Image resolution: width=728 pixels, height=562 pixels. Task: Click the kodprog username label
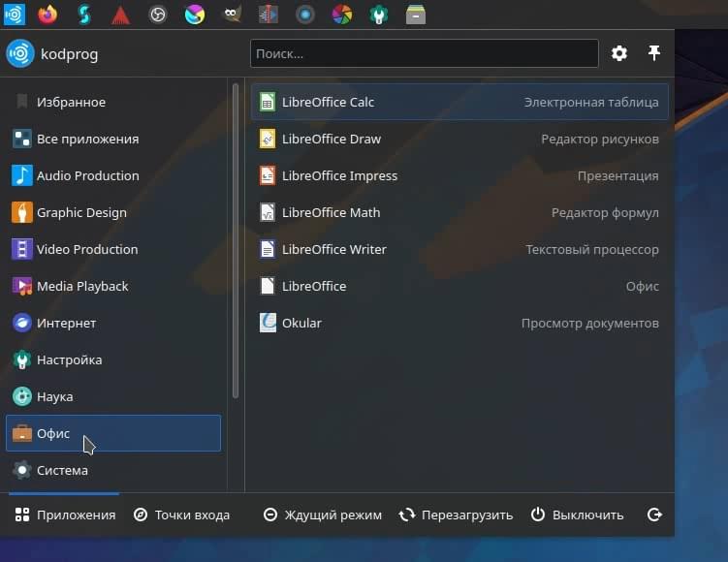69,54
